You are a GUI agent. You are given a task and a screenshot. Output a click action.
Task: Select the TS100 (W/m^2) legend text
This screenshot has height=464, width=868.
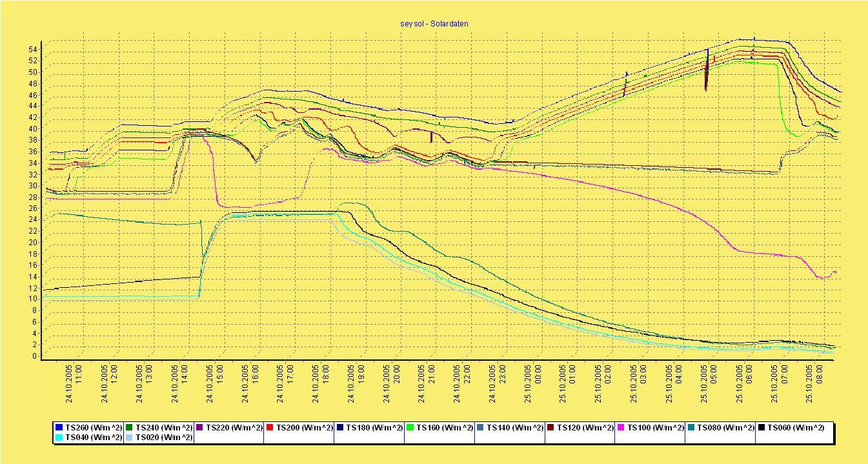[x=655, y=428]
